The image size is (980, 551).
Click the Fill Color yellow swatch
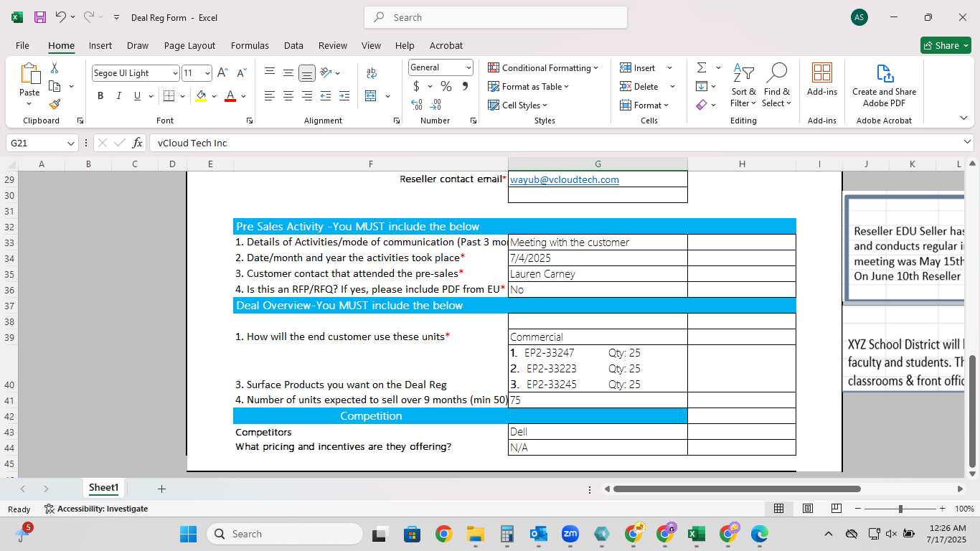coord(201,95)
